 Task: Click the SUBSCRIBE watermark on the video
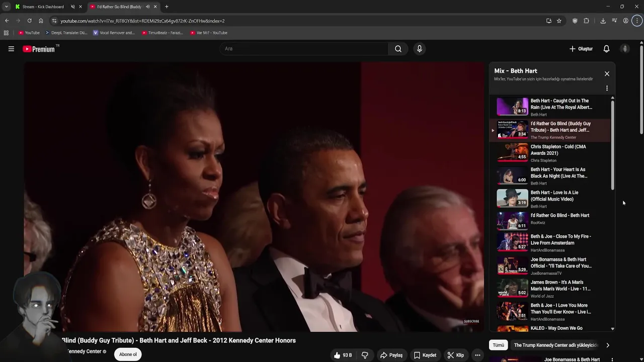(x=471, y=321)
